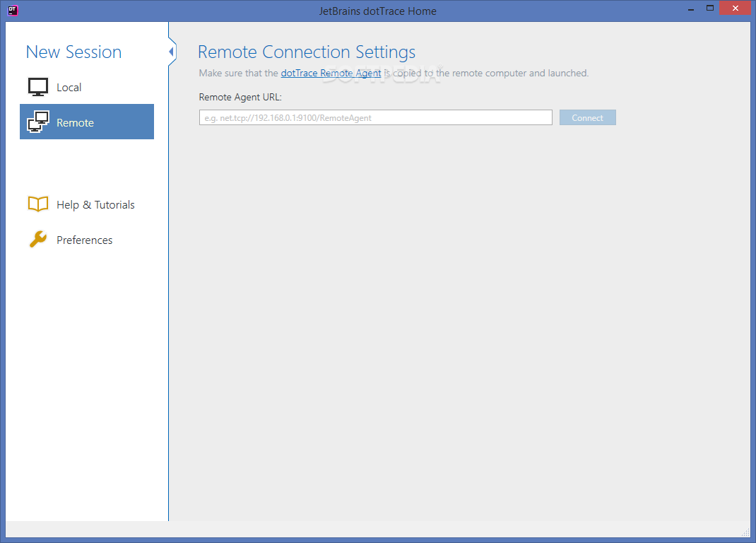Click the dotTrace app icon in title bar
The width and height of the screenshot is (756, 543).
(13, 10)
